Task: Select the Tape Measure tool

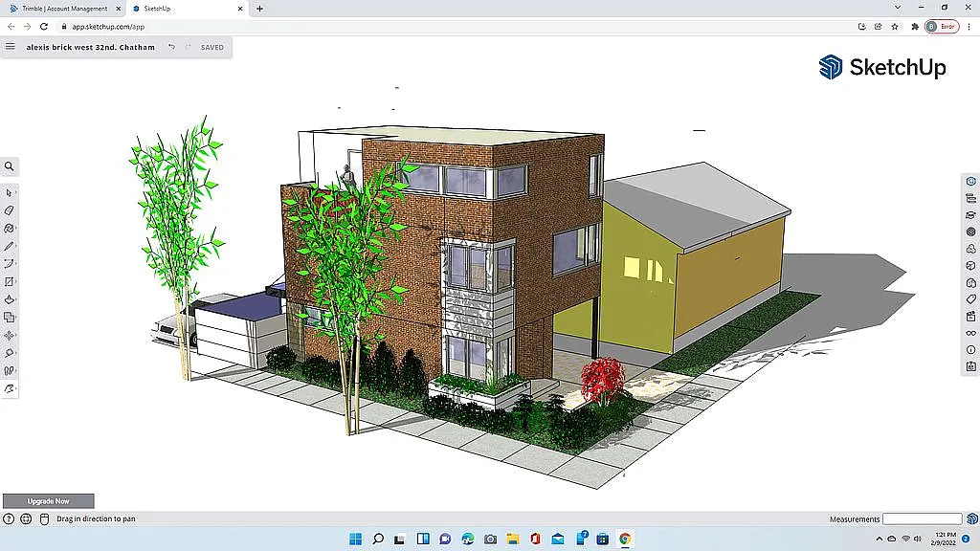Action: click(x=10, y=353)
